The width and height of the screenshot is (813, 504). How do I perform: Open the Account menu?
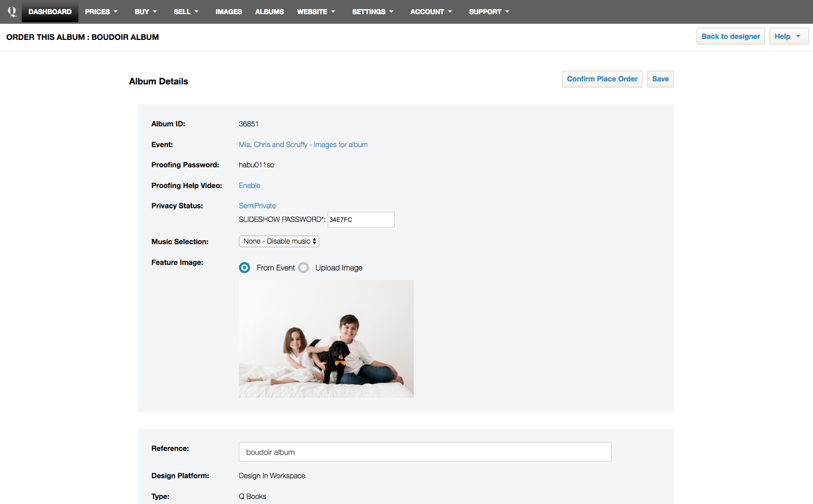[x=431, y=12]
